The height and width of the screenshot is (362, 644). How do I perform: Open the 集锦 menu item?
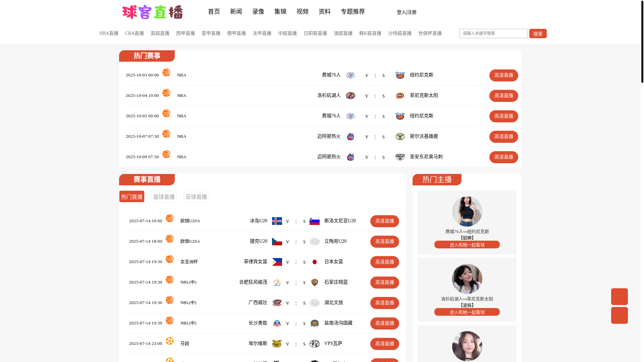coord(280,12)
